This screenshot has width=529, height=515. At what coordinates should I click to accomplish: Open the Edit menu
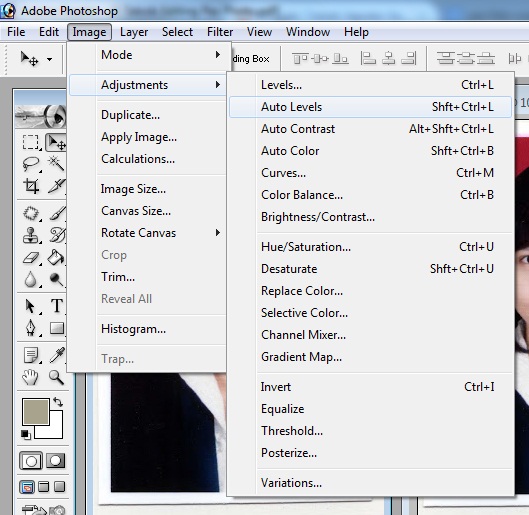pyautogui.click(x=49, y=32)
